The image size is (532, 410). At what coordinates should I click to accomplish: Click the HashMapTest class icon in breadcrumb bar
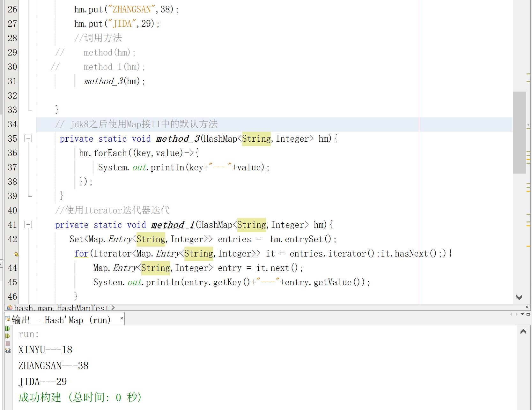point(10,308)
